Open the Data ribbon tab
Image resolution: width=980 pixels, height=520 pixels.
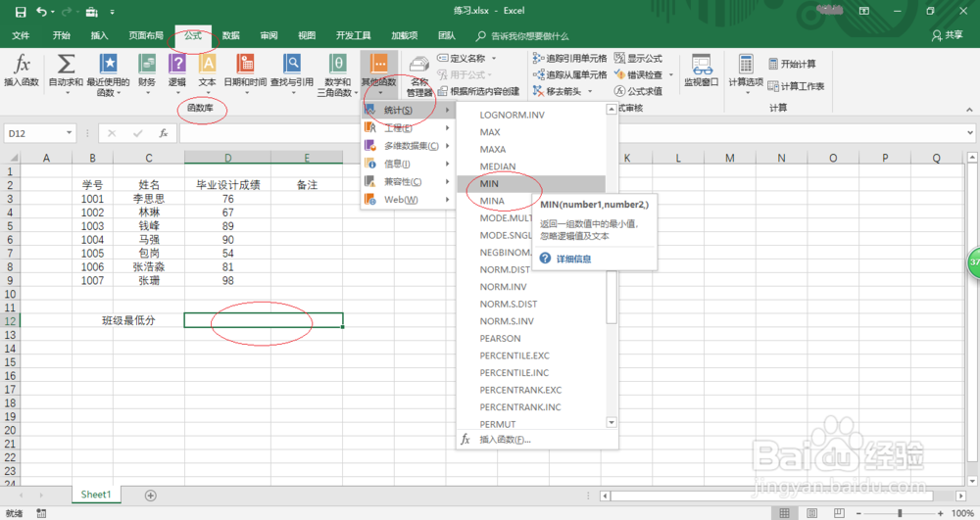point(230,35)
